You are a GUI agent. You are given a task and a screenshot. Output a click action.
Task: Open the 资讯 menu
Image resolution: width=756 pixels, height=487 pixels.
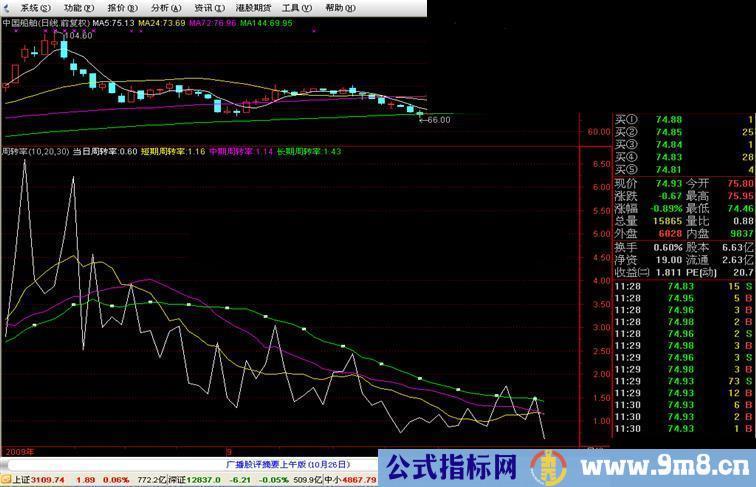coord(203,7)
